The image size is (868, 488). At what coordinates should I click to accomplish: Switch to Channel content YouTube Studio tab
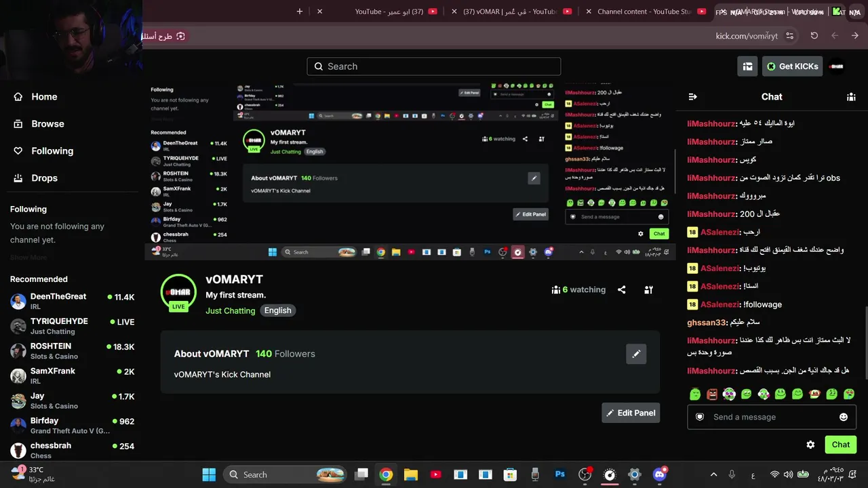(644, 12)
